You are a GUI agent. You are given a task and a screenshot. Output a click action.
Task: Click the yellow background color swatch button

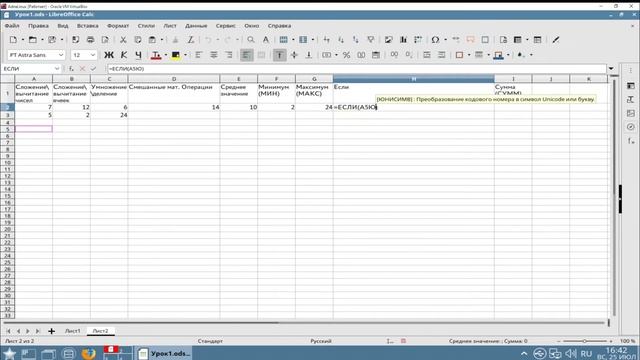176,55
